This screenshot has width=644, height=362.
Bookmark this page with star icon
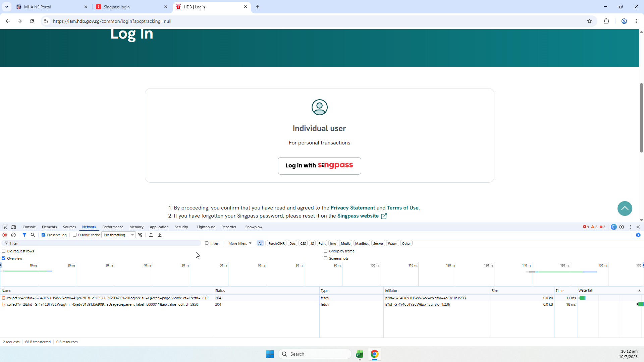click(x=589, y=21)
